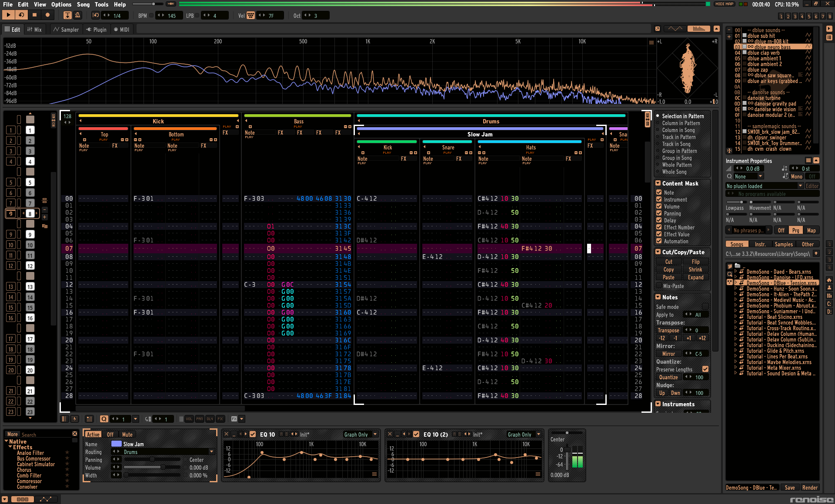Viewport: 835px width, 504px height.
Task: Toggle Automation checkbox in Content Mask
Action: click(659, 241)
